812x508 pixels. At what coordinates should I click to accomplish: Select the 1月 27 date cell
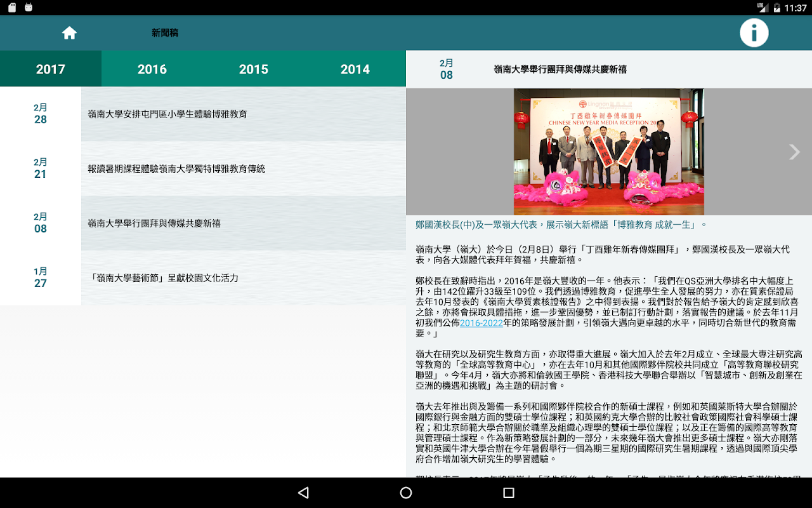click(41, 278)
